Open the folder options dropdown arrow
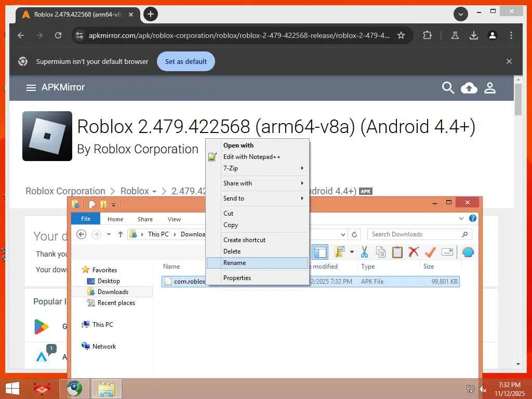This screenshot has height=399, width=532. click(352, 252)
